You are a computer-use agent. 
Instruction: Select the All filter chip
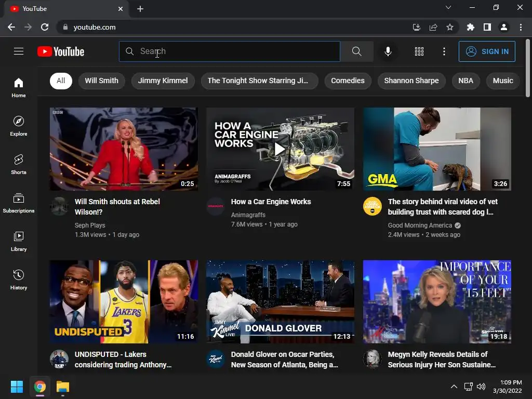coord(61,81)
